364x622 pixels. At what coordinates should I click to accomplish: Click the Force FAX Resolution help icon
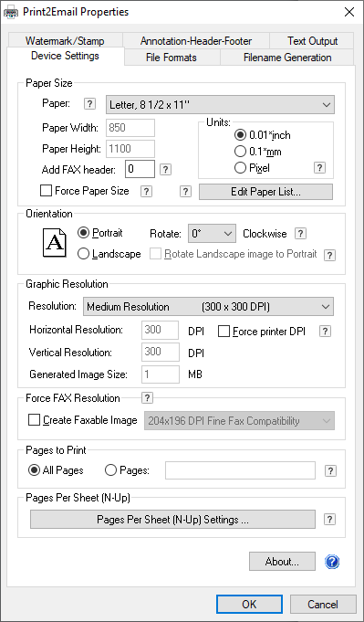(x=147, y=397)
